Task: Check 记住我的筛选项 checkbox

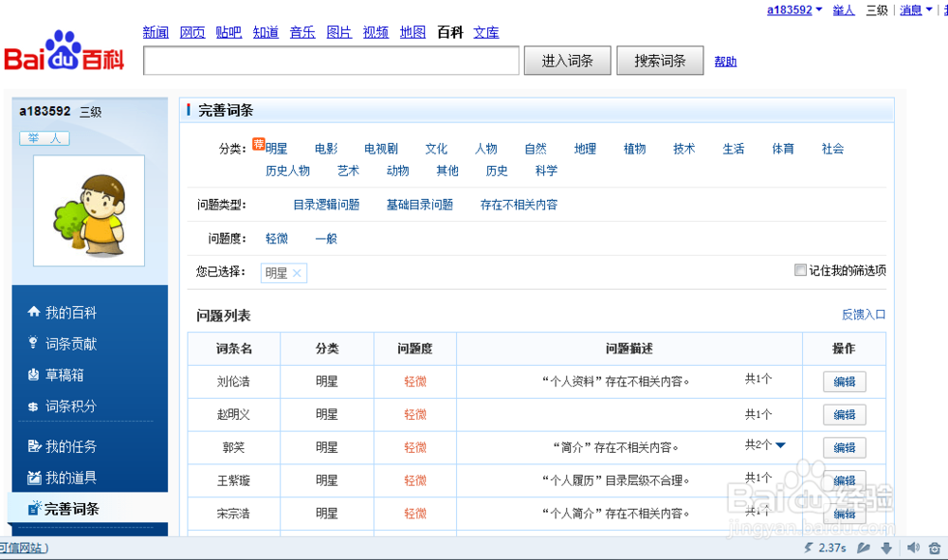Action: [x=800, y=270]
